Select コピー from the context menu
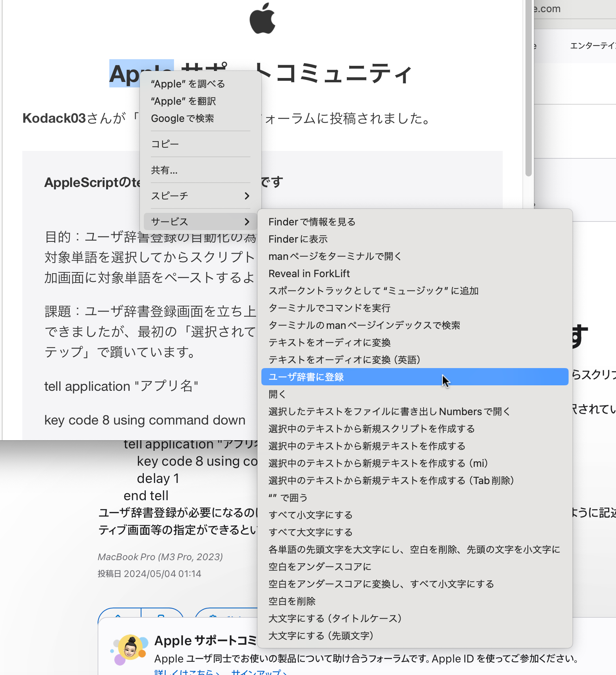The height and width of the screenshot is (675, 616). pyautogui.click(x=201, y=144)
